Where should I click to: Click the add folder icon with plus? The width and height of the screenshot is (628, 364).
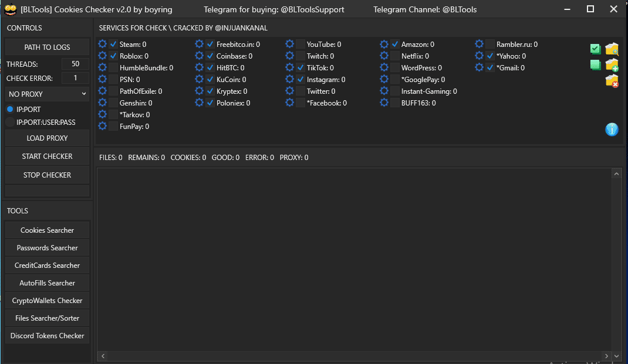tap(612, 65)
